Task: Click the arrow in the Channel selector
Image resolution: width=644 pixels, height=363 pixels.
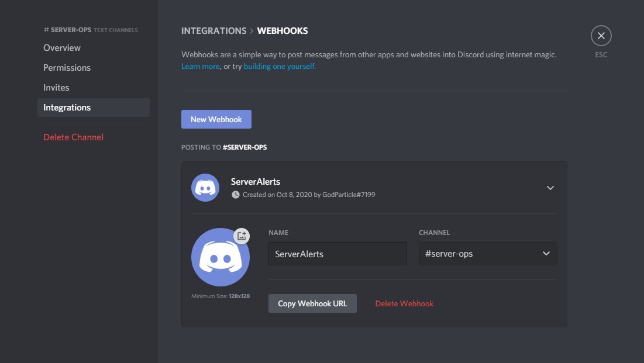Action: click(546, 254)
